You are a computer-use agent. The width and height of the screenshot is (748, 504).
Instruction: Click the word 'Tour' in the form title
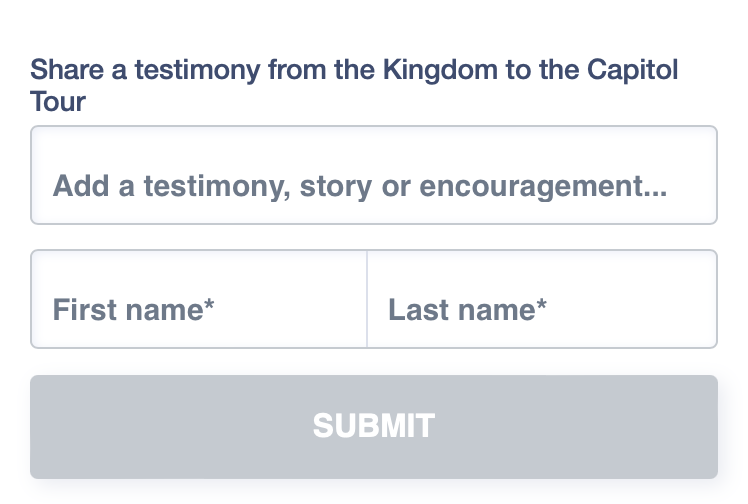coord(58,101)
